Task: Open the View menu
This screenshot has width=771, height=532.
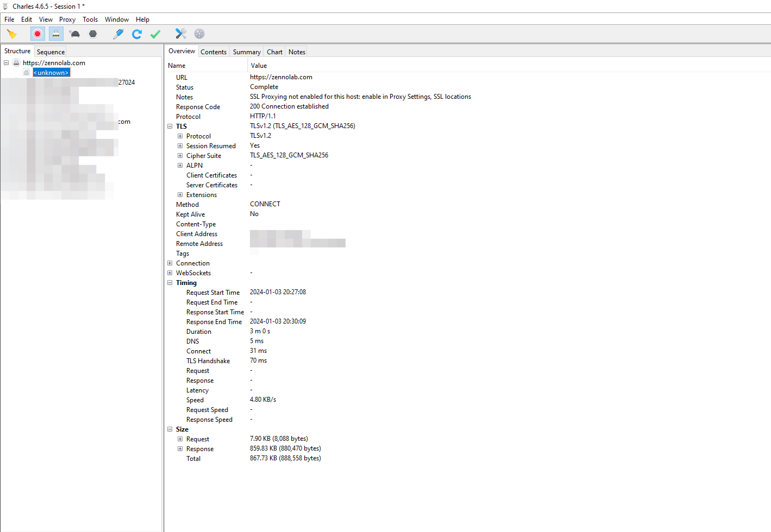Action: click(46, 20)
